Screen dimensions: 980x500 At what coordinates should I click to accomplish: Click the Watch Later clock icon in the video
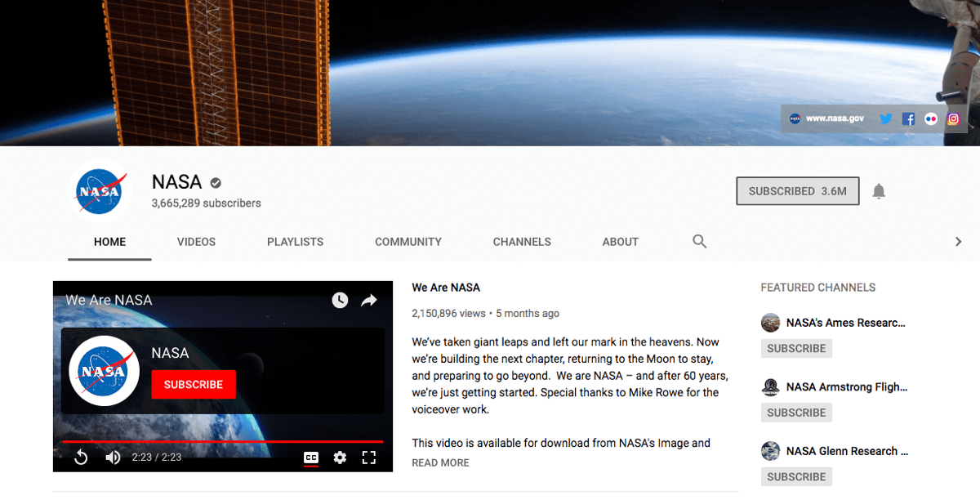(340, 300)
